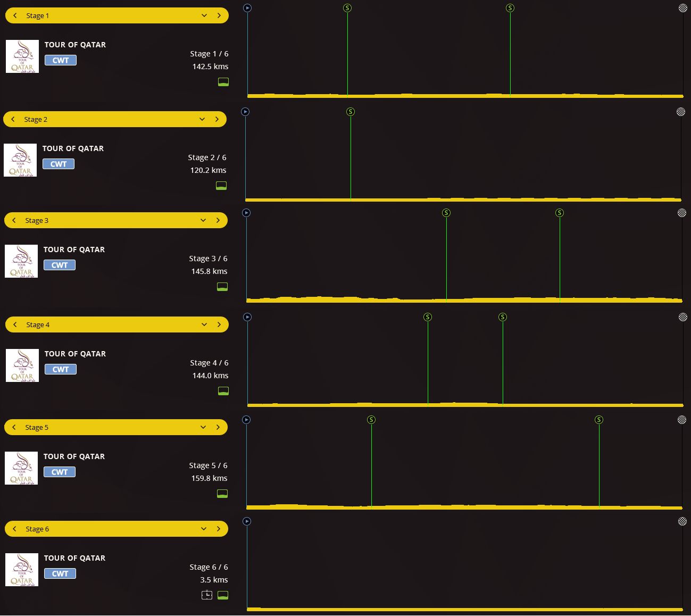691x616 pixels.
Task: Click the flat terrain icon for Stage 6
Action: [x=223, y=595]
